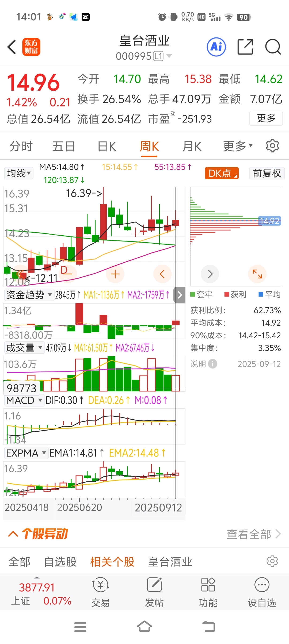Open the 成交量 indicator dropdown
This screenshot has height=644, width=289.
click(24, 348)
